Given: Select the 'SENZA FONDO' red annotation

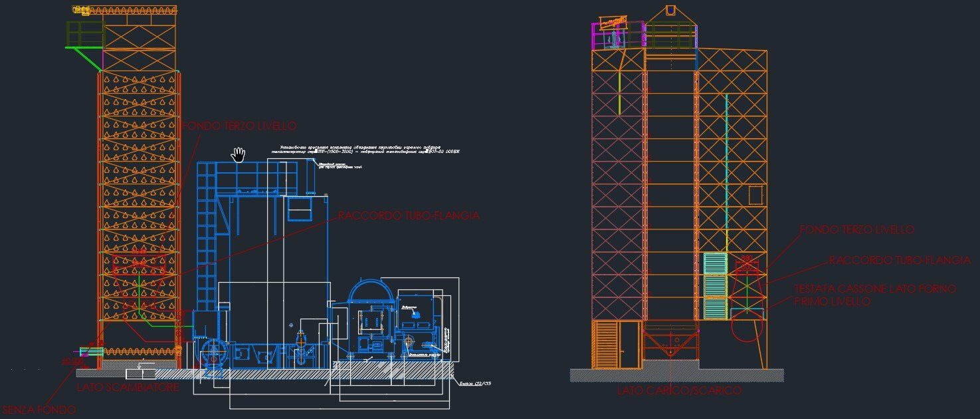Looking at the screenshot, I should (38, 410).
